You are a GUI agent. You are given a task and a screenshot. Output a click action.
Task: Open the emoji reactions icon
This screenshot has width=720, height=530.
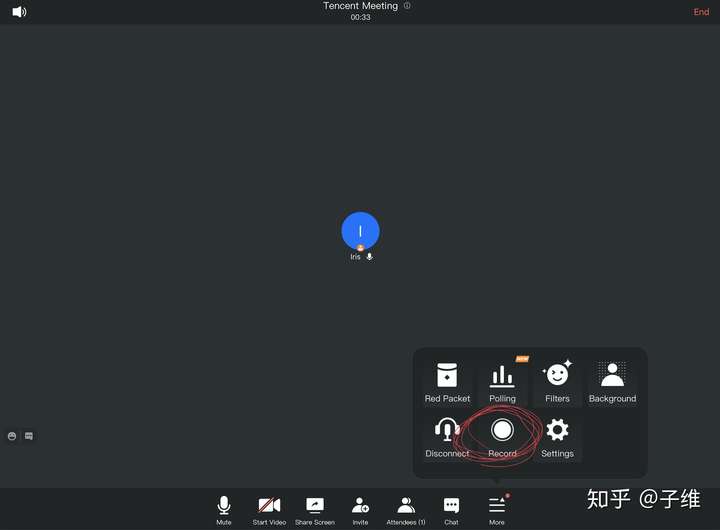(x=12, y=436)
